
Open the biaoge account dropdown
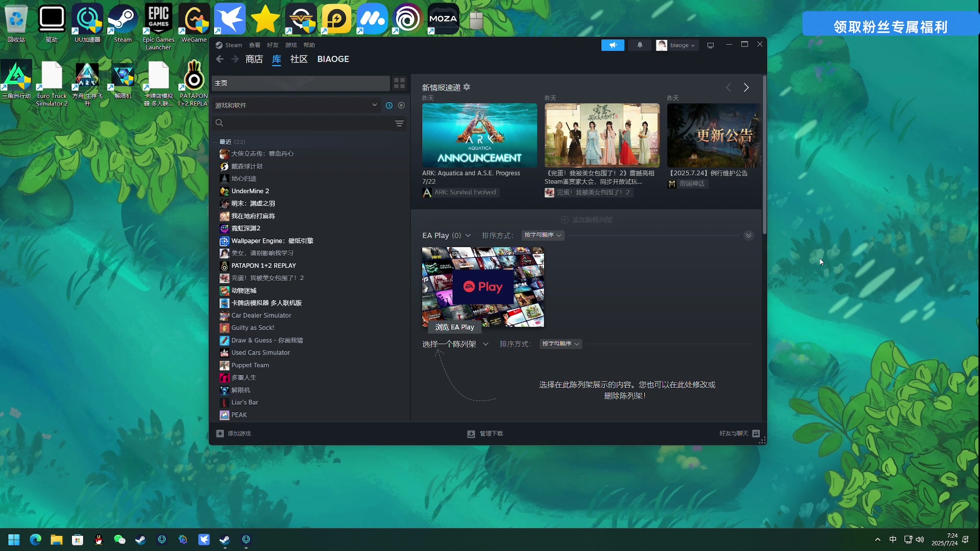point(676,45)
